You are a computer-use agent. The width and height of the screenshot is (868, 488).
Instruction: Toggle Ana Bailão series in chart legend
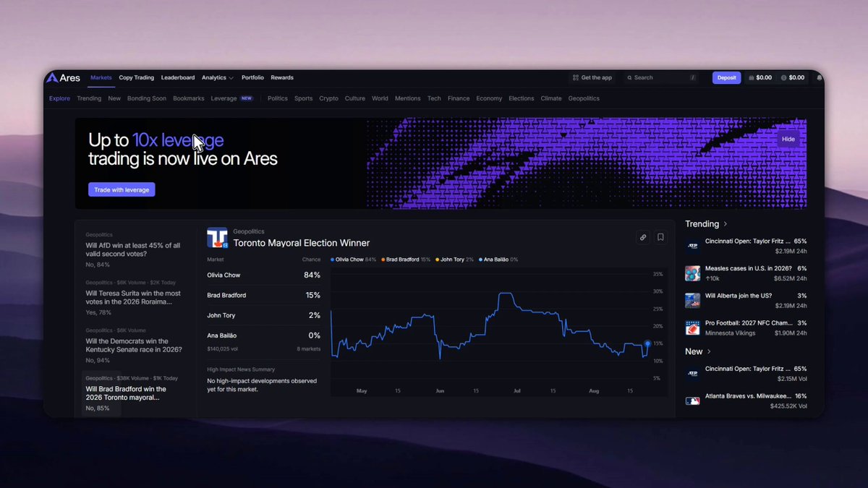[x=498, y=260]
